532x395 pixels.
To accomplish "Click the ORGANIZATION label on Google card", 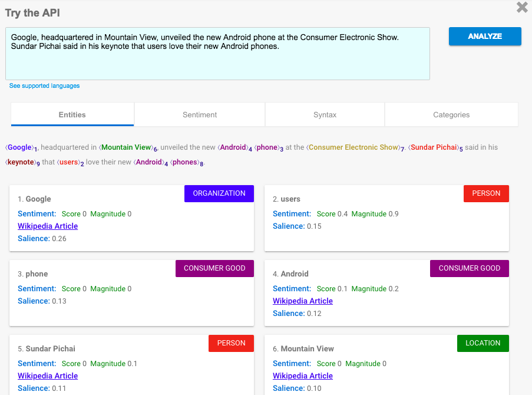I will pyautogui.click(x=219, y=193).
